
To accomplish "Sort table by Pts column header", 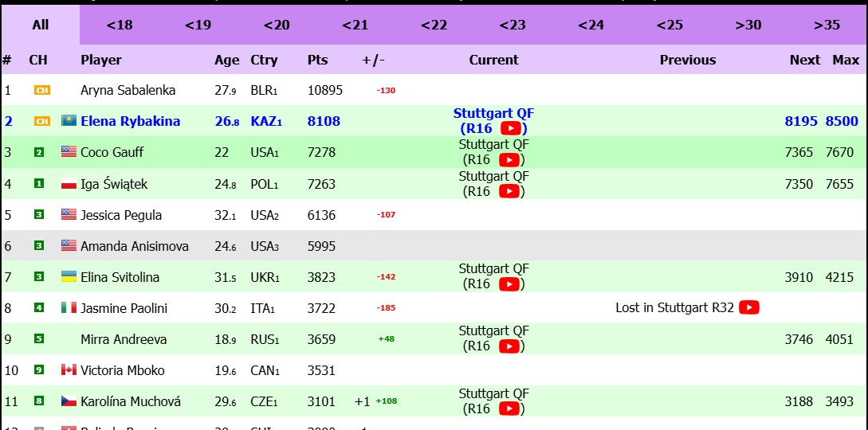I will click(x=317, y=60).
